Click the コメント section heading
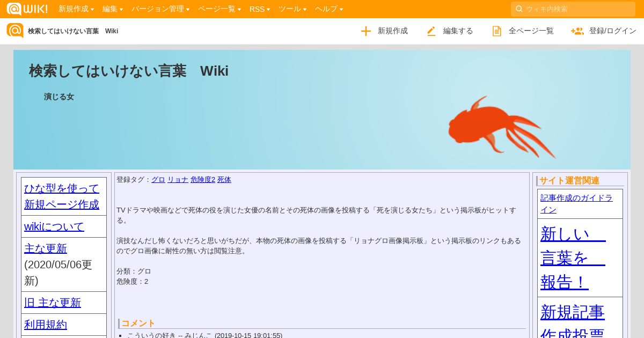This screenshot has height=338, width=644. click(138, 324)
